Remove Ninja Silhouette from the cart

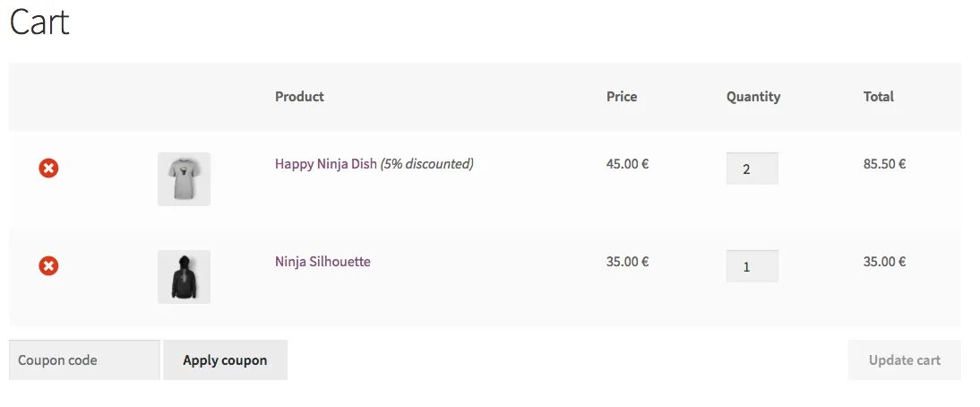click(48, 265)
